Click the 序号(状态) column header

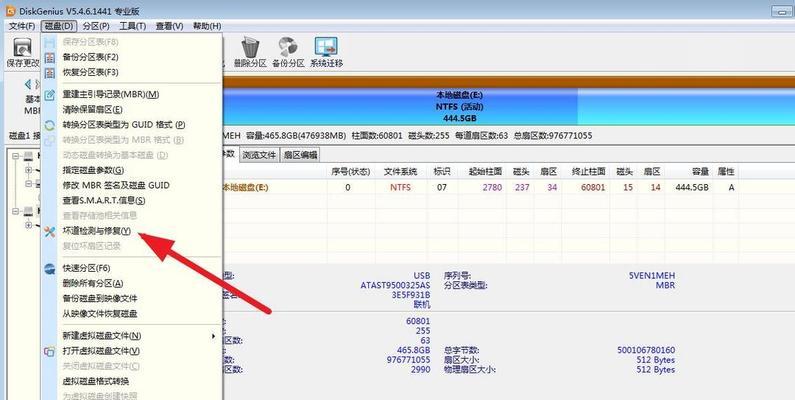pyautogui.click(x=350, y=172)
